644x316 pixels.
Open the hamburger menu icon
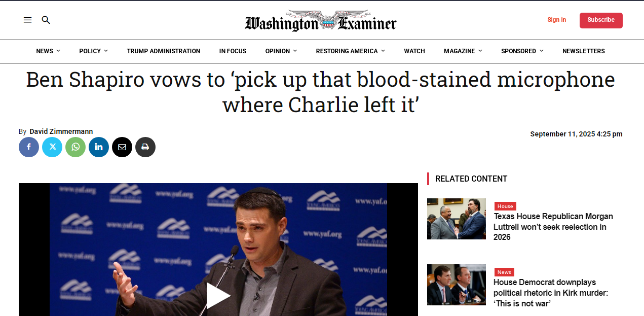27,20
